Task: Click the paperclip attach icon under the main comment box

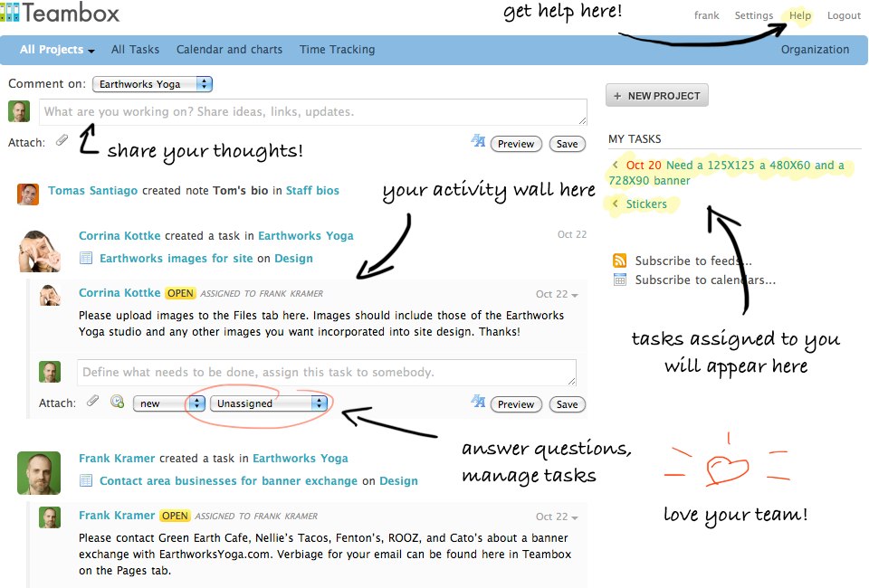Action: coord(62,141)
